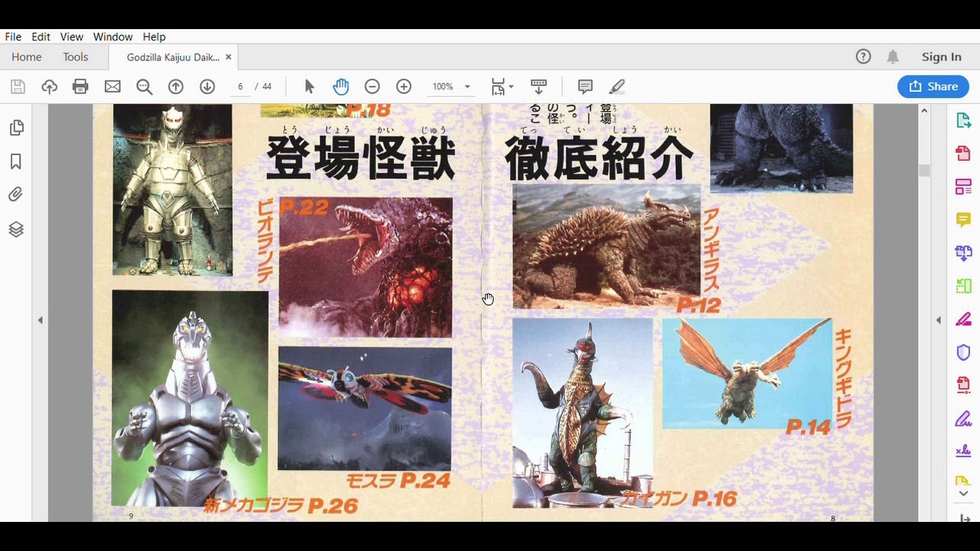Show the layers panel
The width and height of the screenshot is (980, 551).
(x=16, y=229)
